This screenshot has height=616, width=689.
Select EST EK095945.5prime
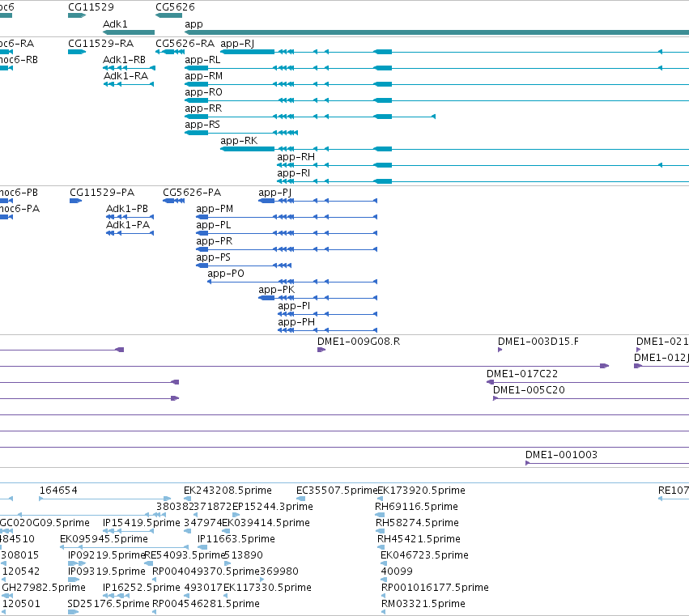104,540
